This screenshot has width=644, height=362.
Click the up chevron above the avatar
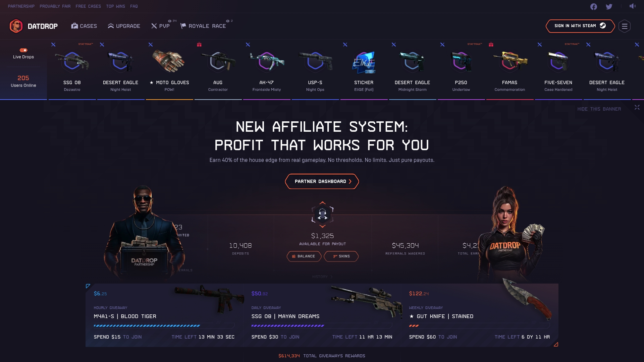(x=322, y=203)
